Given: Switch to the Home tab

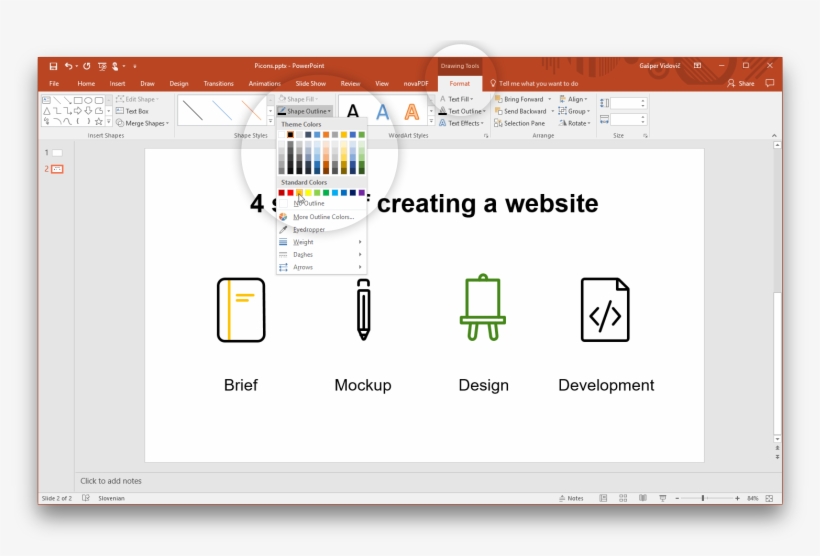Looking at the screenshot, I should [86, 83].
